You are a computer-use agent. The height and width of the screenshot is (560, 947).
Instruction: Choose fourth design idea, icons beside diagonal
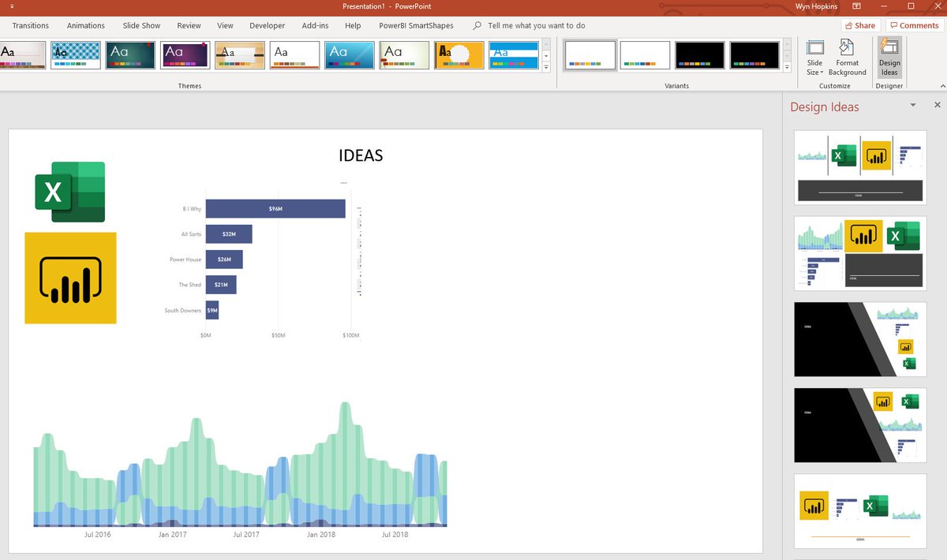coord(860,425)
